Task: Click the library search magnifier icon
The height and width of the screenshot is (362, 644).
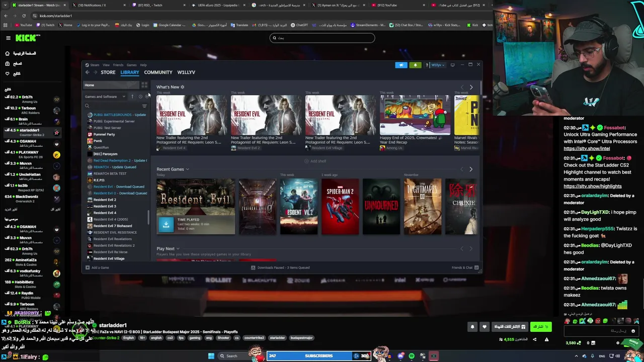Action: (x=87, y=106)
